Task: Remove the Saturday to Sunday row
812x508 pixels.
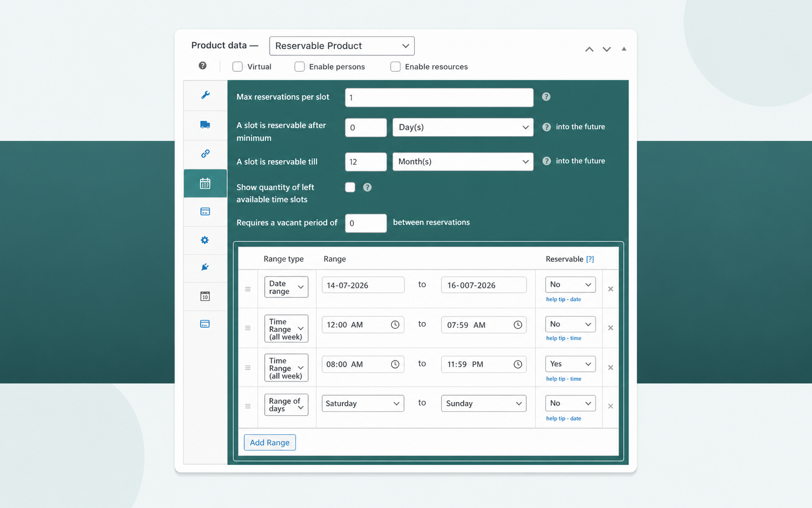Action: point(611,406)
